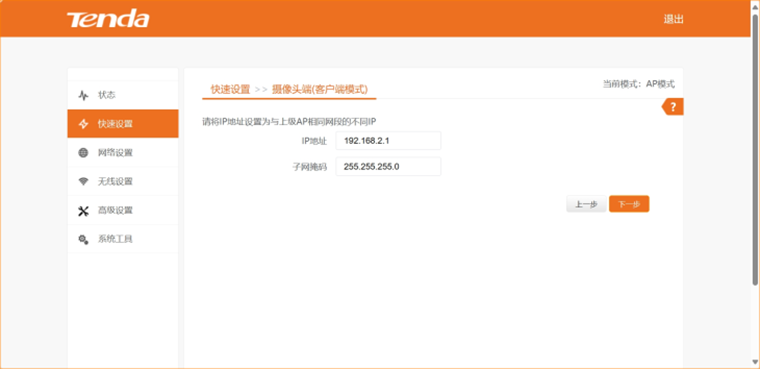Screen dimensions: 760x369
Task: Focus the 子网掩码 input field
Action: point(388,166)
